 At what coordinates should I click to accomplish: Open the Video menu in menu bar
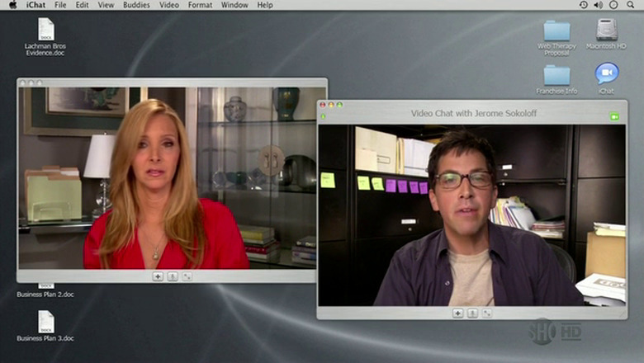click(168, 5)
